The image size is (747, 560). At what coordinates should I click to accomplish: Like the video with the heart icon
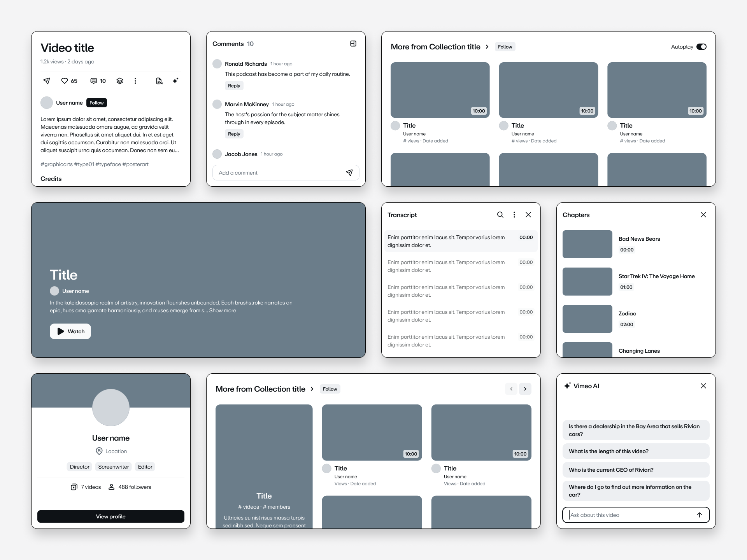[65, 81]
